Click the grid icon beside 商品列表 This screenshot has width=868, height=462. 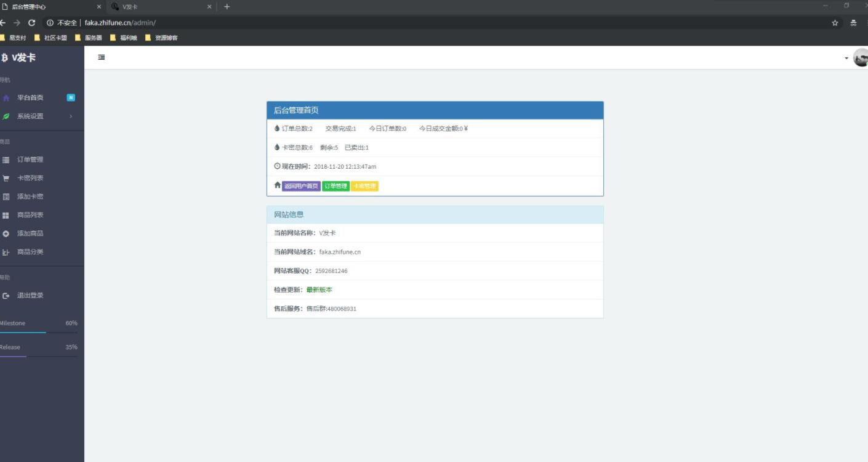coord(6,215)
